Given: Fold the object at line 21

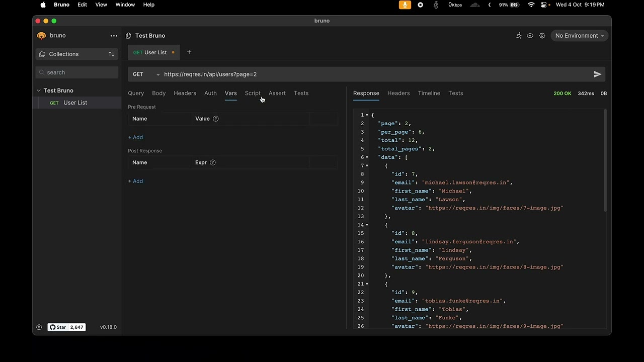Looking at the screenshot, I should click(x=367, y=284).
